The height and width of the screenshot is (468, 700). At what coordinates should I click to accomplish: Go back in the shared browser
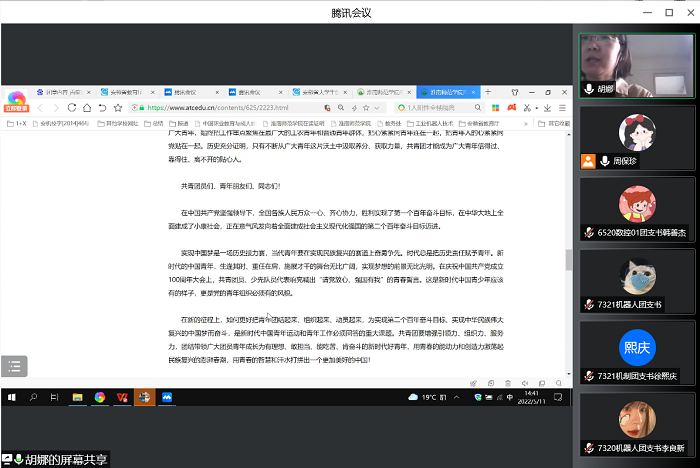coord(40,108)
